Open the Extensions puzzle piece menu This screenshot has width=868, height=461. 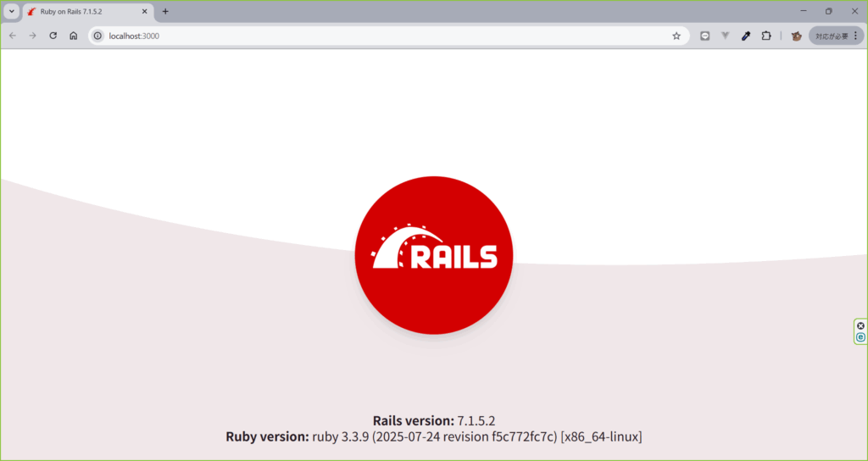766,36
